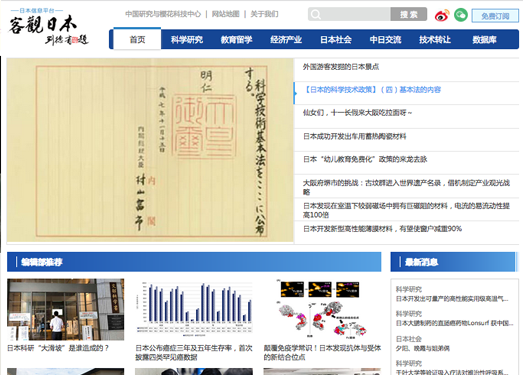Open the 日本社会 menu item
The height and width of the screenshot is (375, 523).
pyautogui.click(x=336, y=40)
